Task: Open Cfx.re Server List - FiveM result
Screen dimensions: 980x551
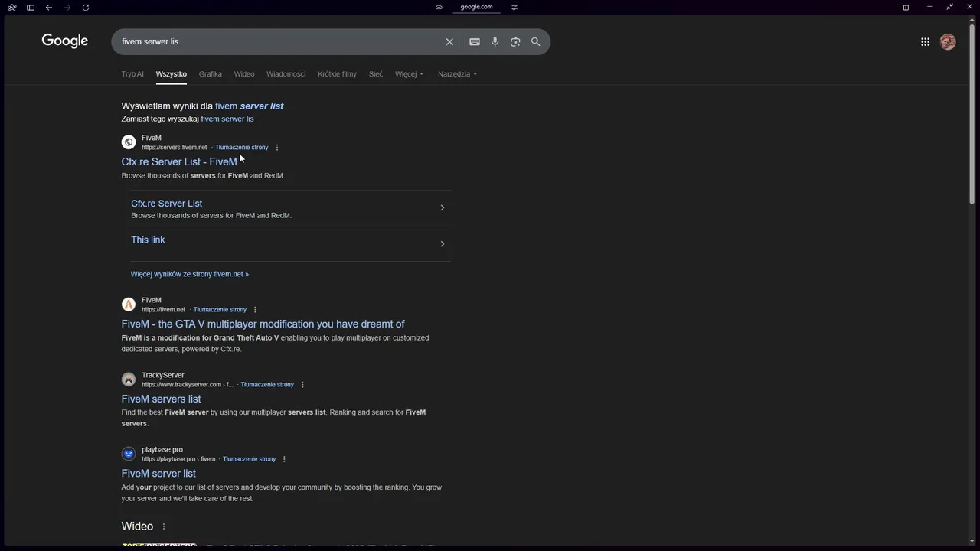Action: click(x=179, y=161)
